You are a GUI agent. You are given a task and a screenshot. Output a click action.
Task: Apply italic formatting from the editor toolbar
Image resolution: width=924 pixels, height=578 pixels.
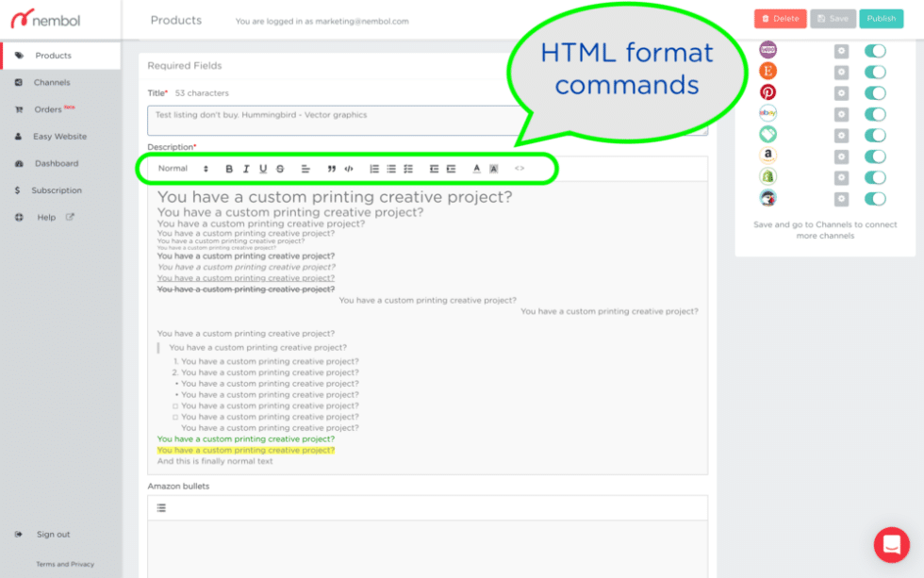[x=245, y=169]
